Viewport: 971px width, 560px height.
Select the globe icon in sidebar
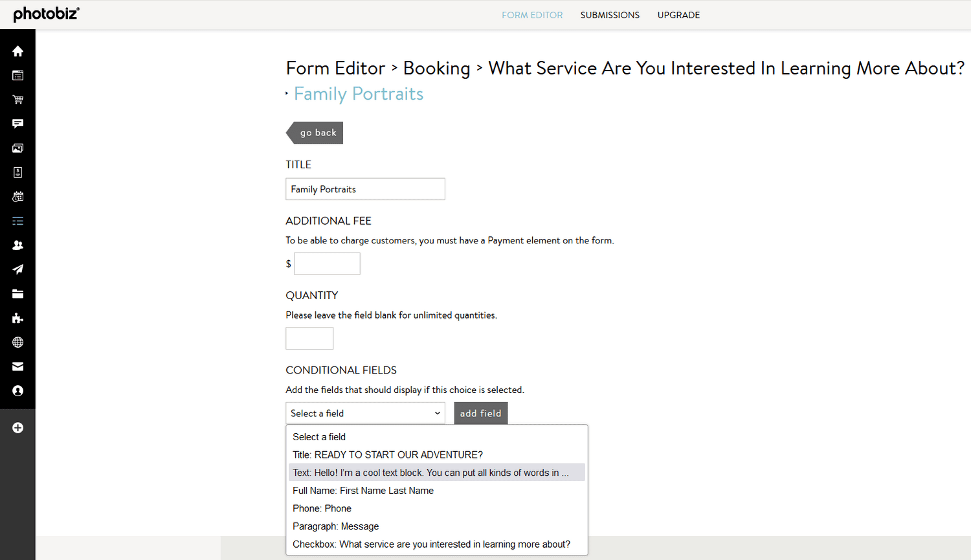click(17, 342)
